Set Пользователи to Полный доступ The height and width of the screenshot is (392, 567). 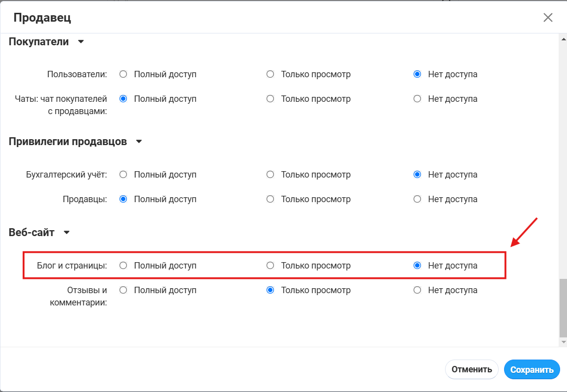coord(123,74)
